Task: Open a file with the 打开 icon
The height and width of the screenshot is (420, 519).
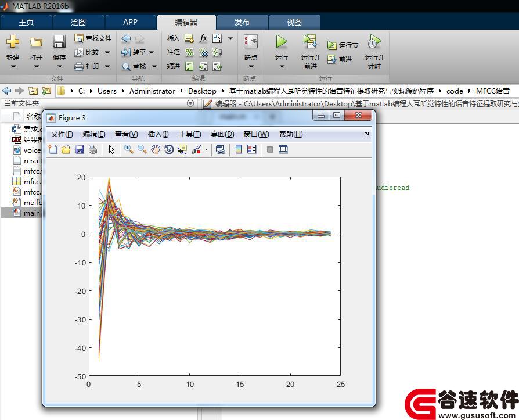Action: coord(36,42)
